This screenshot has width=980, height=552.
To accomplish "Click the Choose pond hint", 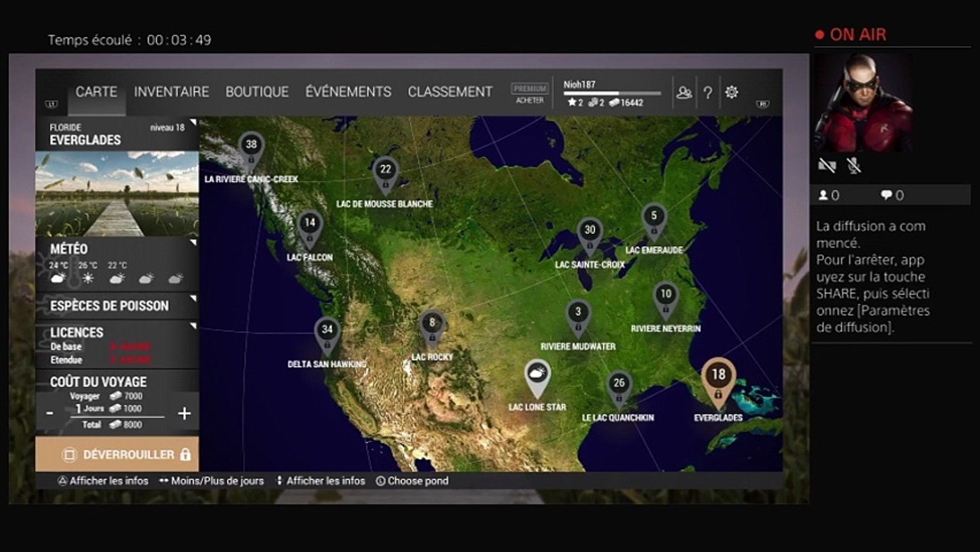I will [x=412, y=481].
